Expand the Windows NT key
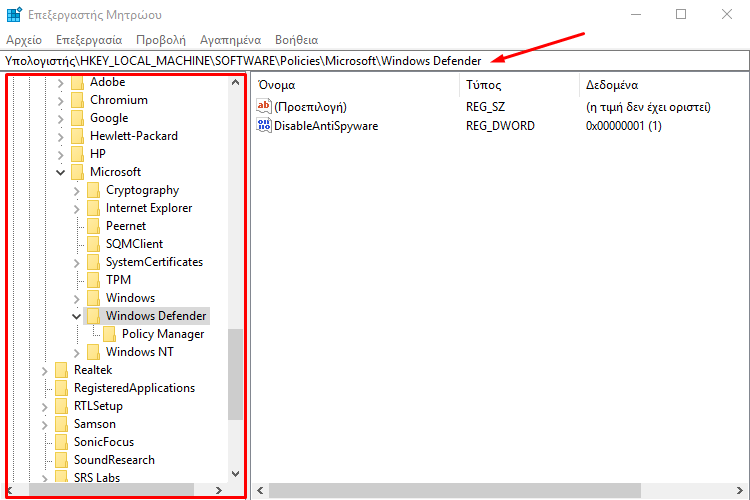This screenshot has width=750, height=500. (77, 353)
